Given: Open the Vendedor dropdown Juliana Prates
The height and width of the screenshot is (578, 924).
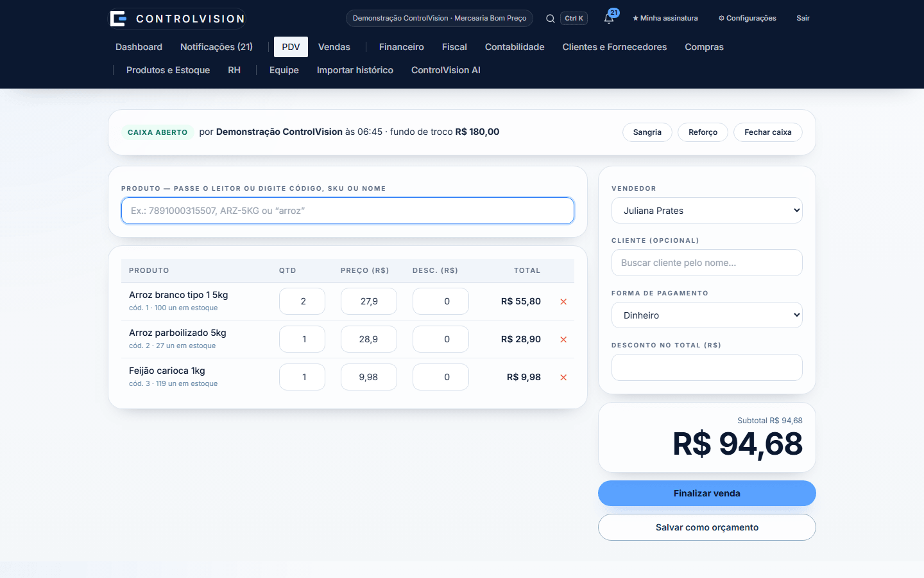Looking at the screenshot, I should point(707,211).
